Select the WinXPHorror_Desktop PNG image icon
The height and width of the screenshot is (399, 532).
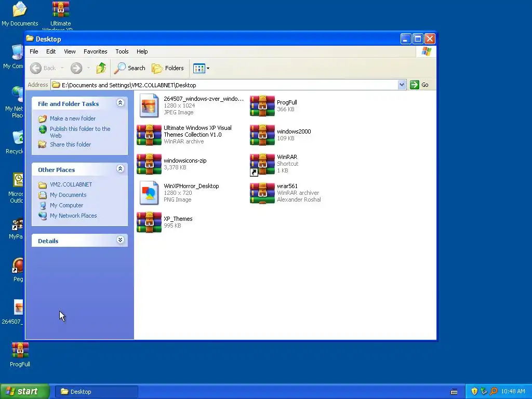click(x=149, y=193)
